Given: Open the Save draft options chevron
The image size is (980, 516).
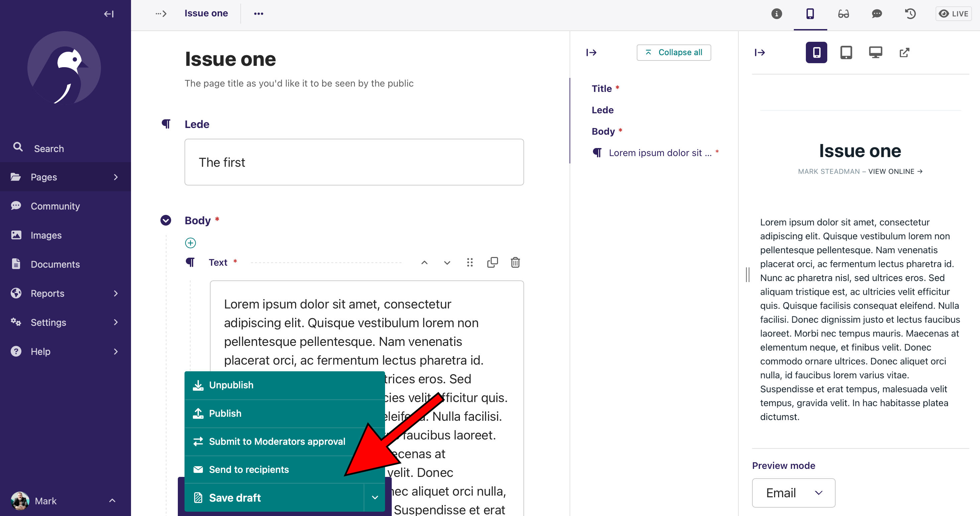Looking at the screenshot, I should 375,497.
